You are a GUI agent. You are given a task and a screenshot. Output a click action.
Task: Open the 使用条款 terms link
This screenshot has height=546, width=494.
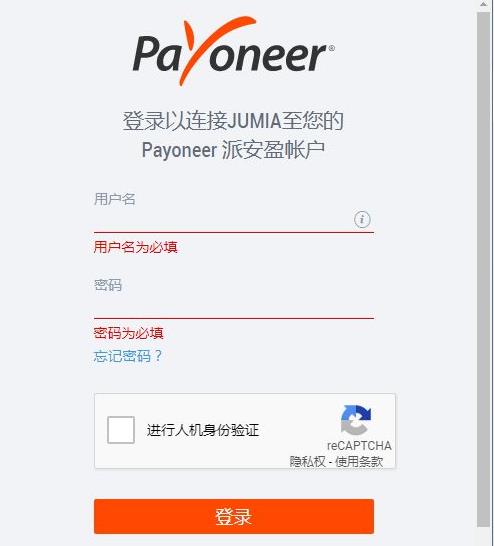tap(359, 462)
